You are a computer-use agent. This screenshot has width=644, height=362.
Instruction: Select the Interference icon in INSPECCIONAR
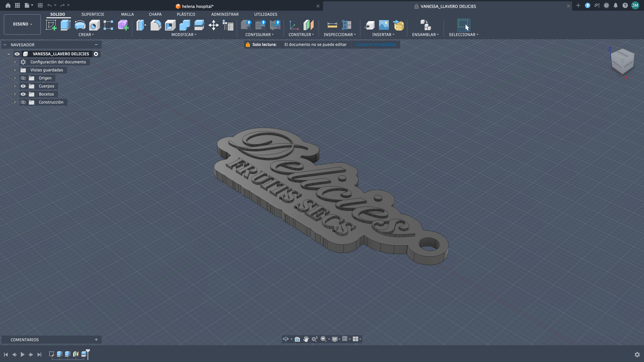point(346,25)
